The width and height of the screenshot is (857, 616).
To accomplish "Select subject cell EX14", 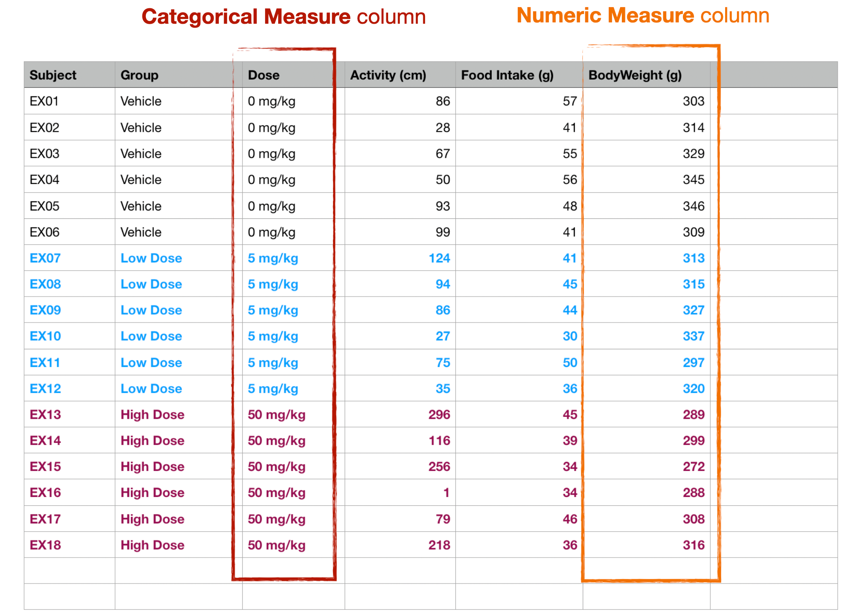I will [69, 440].
